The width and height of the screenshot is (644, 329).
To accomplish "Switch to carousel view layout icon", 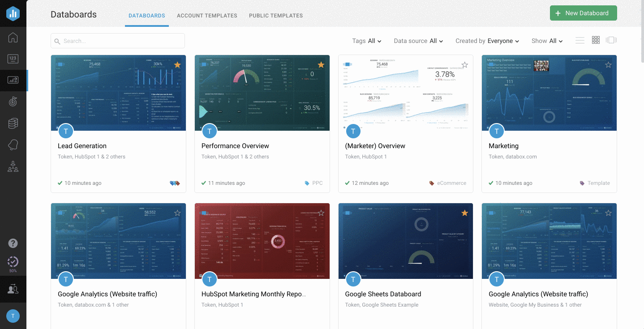I will (611, 40).
